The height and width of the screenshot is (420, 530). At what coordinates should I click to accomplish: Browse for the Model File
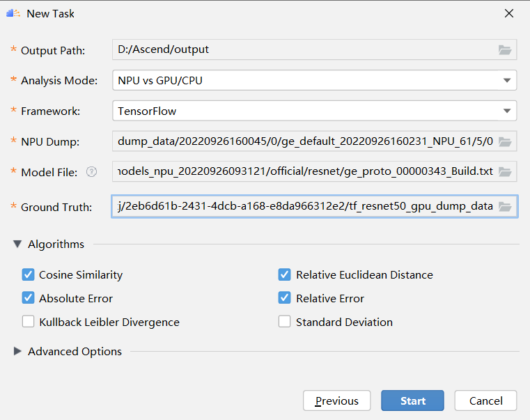pyautogui.click(x=505, y=172)
